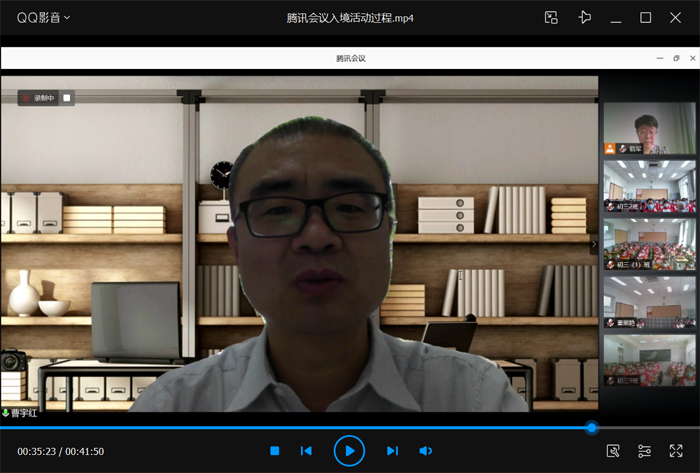Pin the player window on top
The height and width of the screenshot is (473, 700).
pos(584,18)
